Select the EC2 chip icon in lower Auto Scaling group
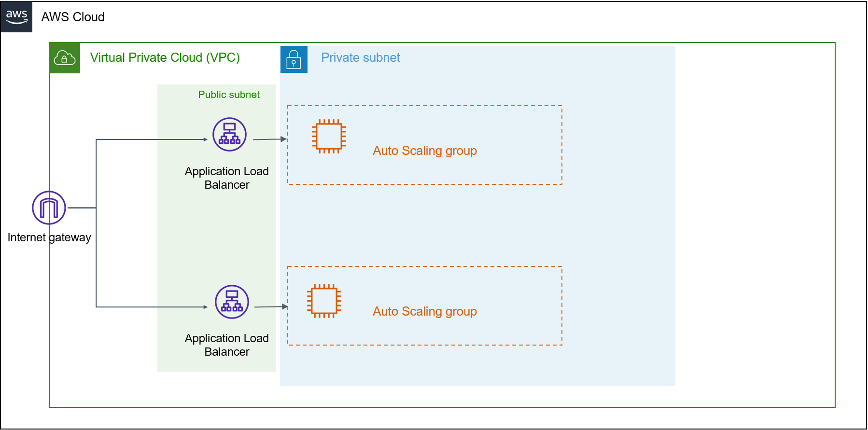Image resolution: width=868 pixels, height=430 pixels. (x=324, y=301)
